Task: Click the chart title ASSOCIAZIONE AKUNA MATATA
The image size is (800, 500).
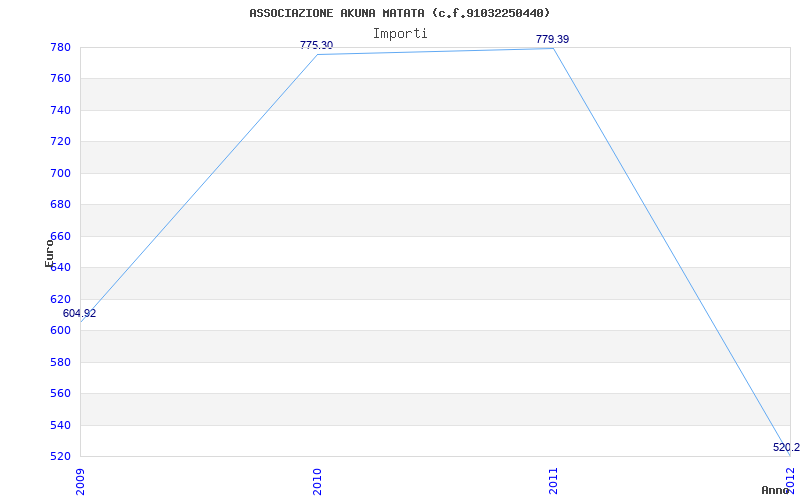Action: click(399, 13)
